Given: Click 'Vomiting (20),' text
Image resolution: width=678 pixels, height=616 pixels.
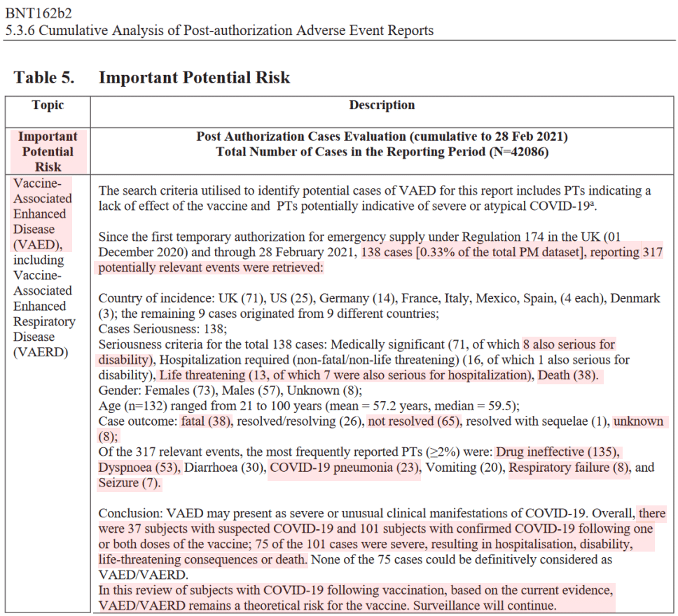Looking at the screenshot, I should pos(465,468).
